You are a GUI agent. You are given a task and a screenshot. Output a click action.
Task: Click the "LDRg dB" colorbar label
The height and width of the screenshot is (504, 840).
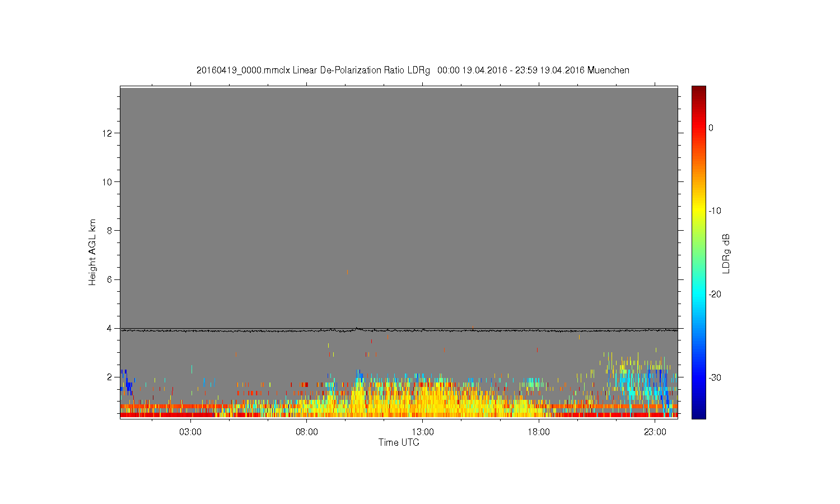click(726, 253)
